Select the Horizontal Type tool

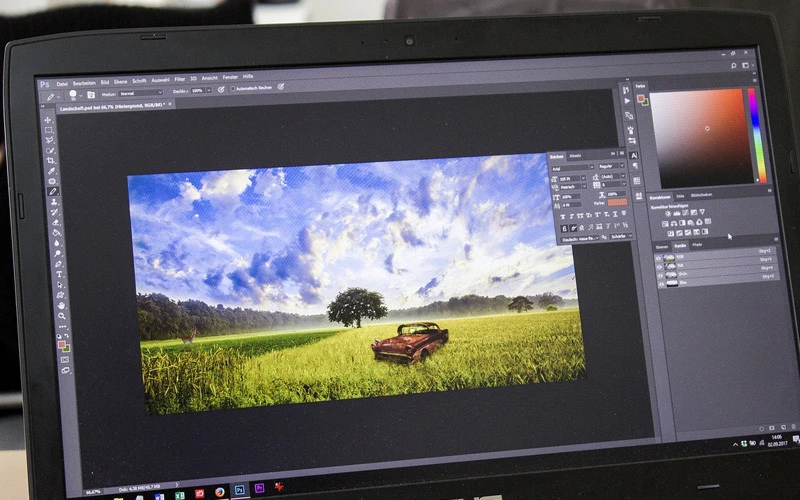point(60,275)
